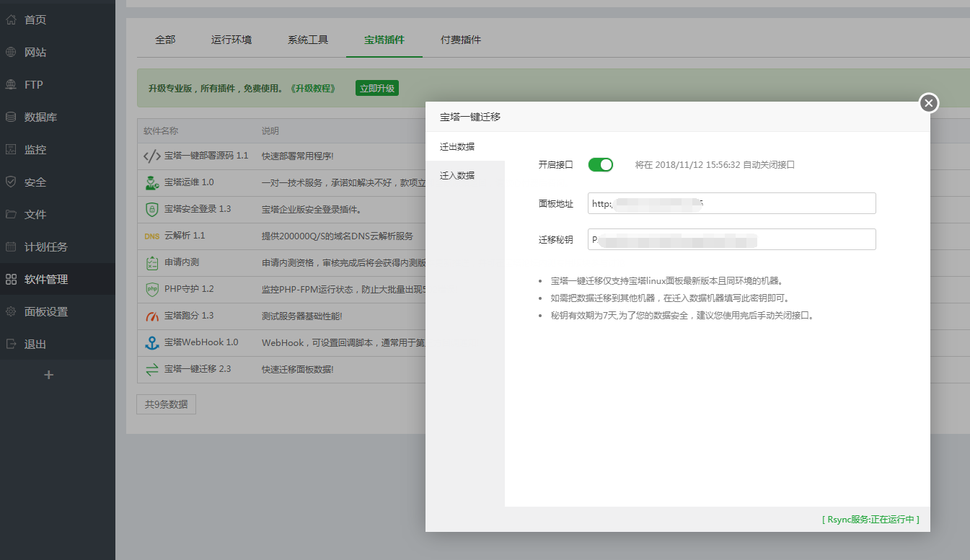Click the database icon for 数据库

click(x=11, y=117)
